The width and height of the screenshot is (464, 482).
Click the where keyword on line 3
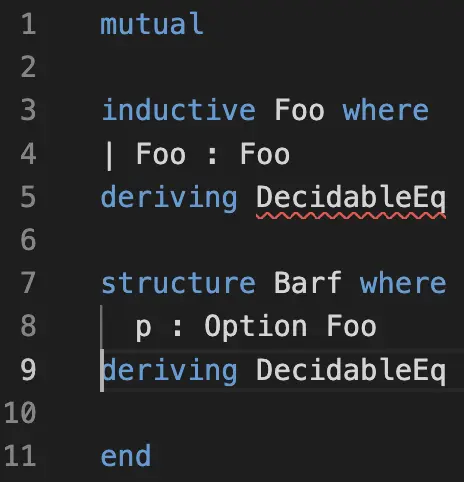click(386, 110)
